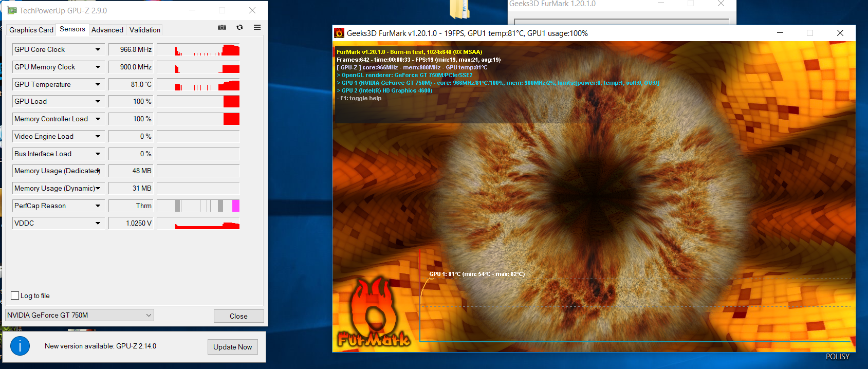
Task: Click the FurMark flame logo
Action: click(373, 312)
